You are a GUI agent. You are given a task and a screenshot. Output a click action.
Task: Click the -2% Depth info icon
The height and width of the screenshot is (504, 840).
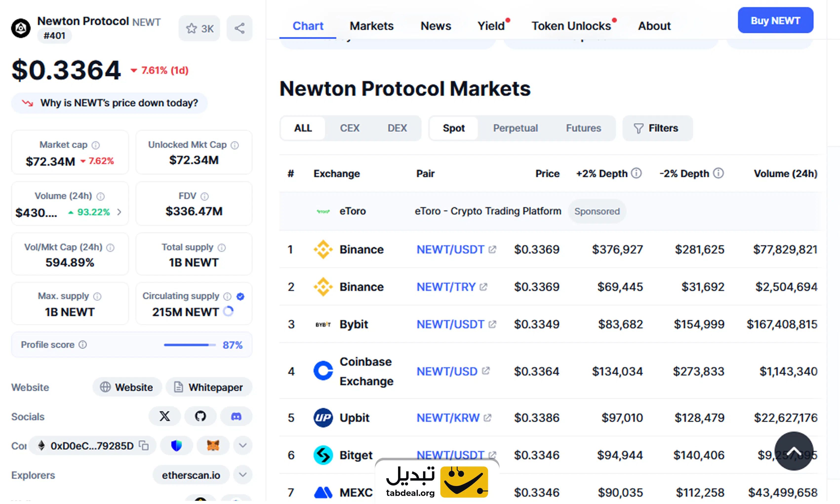pyautogui.click(x=718, y=173)
